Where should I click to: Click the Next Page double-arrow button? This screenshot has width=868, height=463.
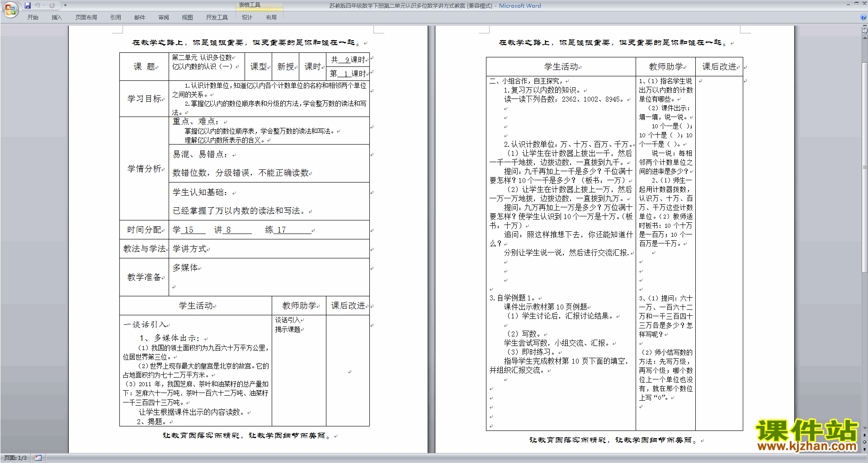coord(865,449)
